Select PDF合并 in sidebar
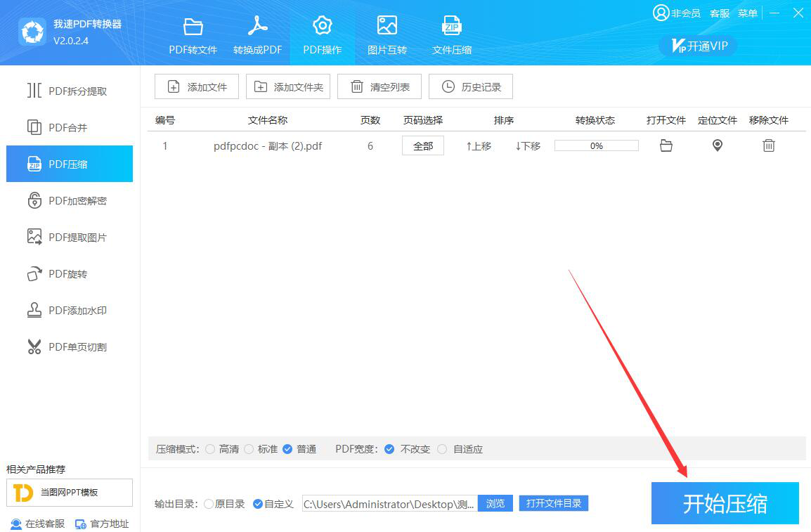This screenshot has width=811, height=532. 70,127
